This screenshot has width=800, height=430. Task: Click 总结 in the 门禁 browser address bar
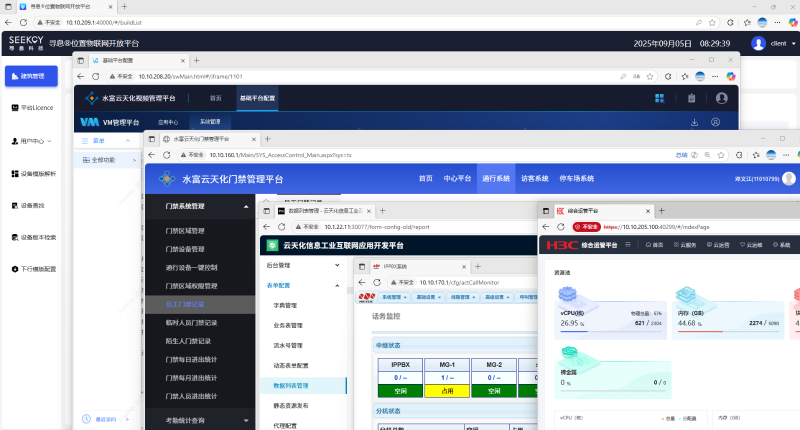tap(682, 155)
